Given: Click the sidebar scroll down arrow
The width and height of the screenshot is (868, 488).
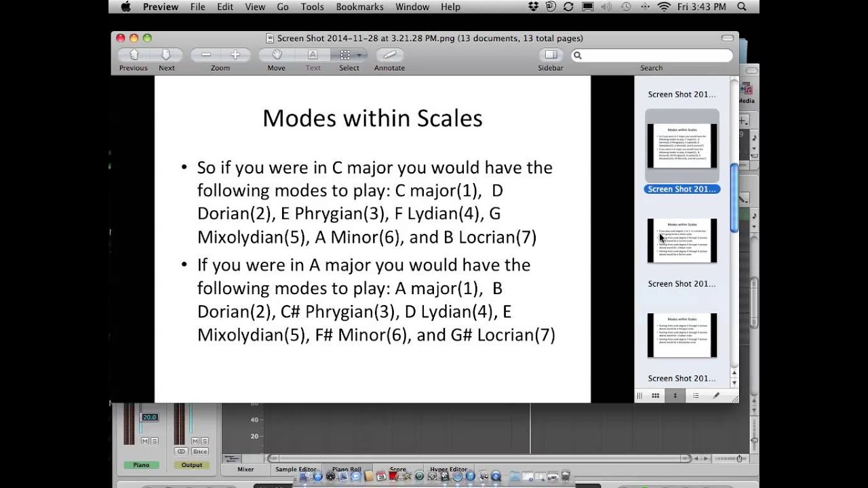Looking at the screenshot, I should [734, 383].
